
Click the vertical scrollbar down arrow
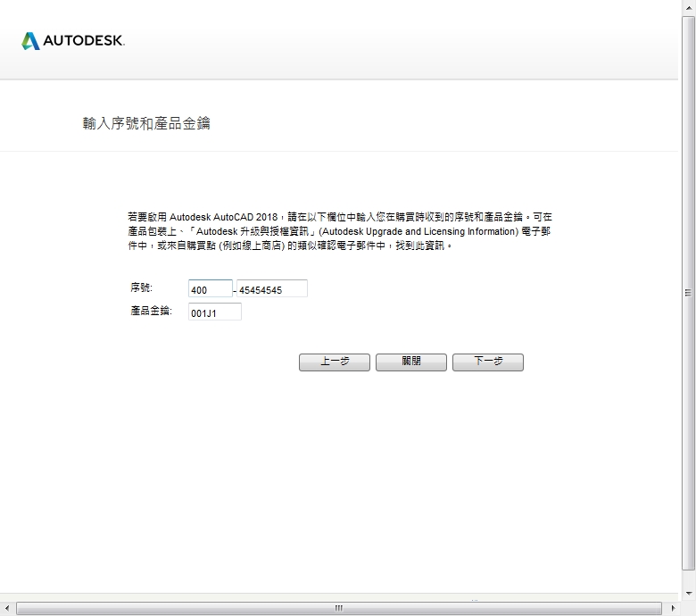click(689, 594)
